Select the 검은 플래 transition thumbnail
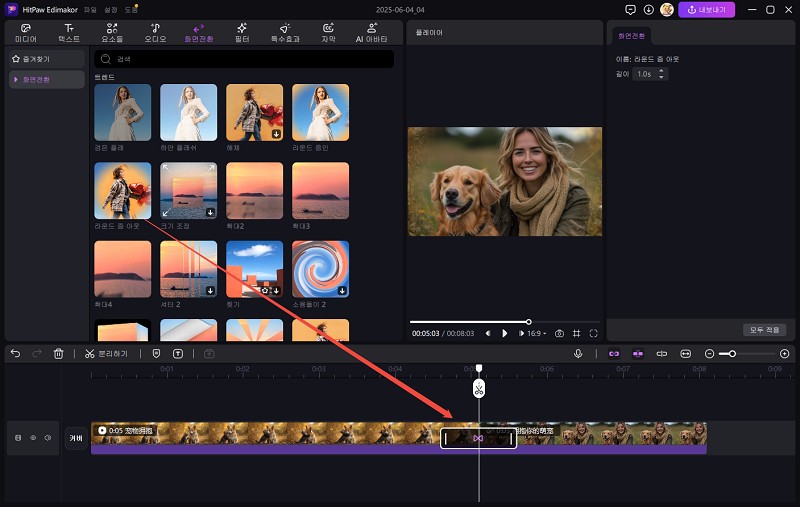Image resolution: width=800 pixels, height=507 pixels. pos(122,112)
